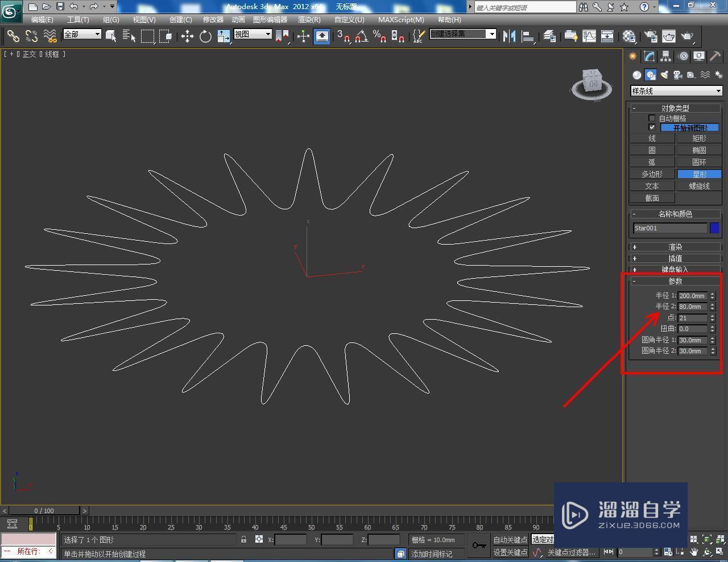Switch to the Motion panel tab
728x562 pixels.
pos(682,56)
